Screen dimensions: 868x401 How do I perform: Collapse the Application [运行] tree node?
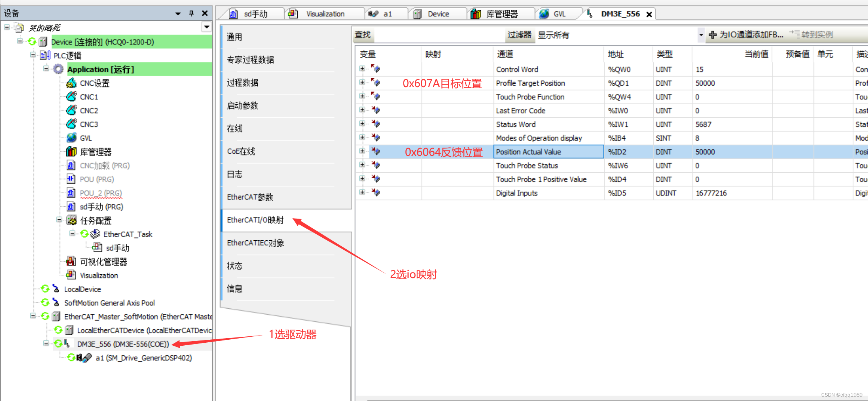pos(46,69)
